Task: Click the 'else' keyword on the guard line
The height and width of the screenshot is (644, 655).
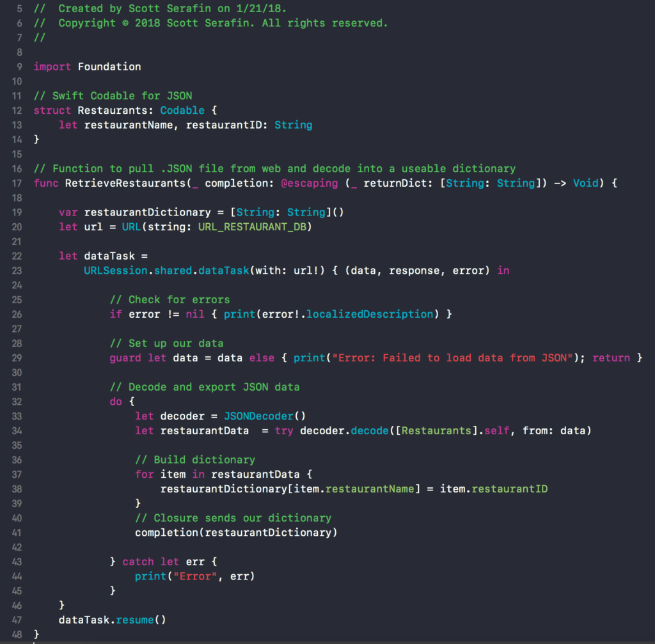Action: pos(262,358)
